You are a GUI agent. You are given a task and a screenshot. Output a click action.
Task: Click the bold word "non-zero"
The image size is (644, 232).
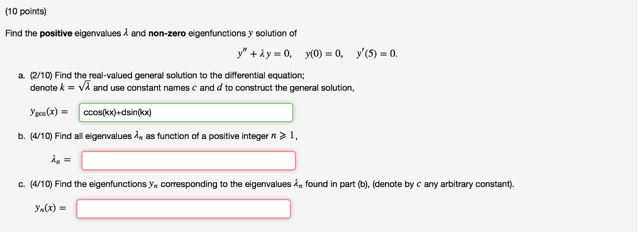tap(167, 34)
